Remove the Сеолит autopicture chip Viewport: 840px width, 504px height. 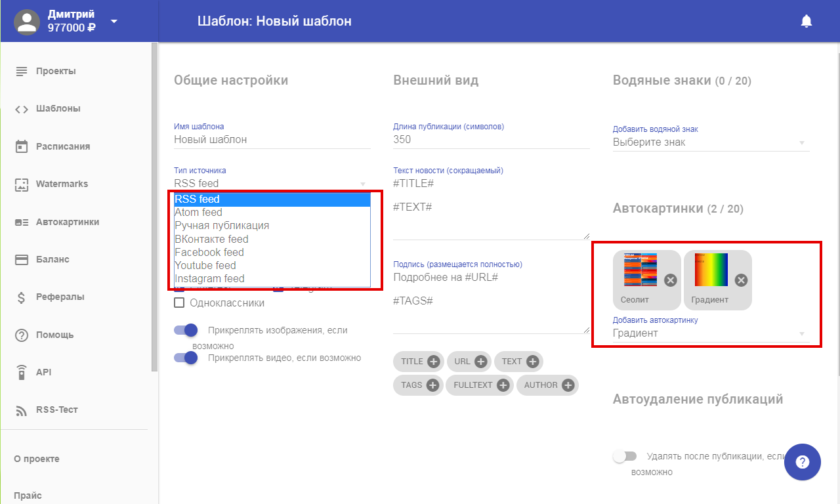pyautogui.click(x=670, y=280)
